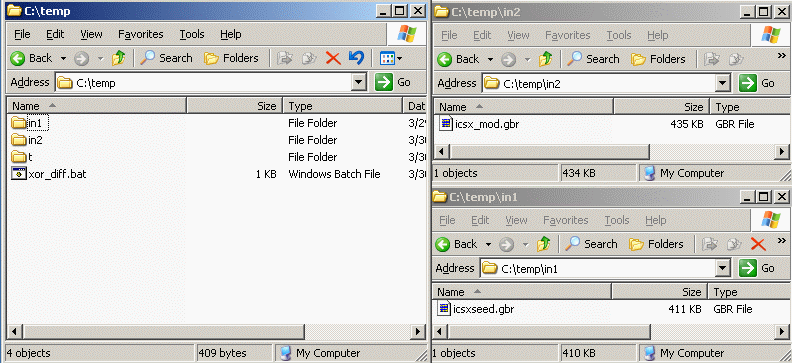Image resolution: width=792 pixels, height=363 pixels.
Task: Click address field showing C:\temp\in1
Action: 598,269
